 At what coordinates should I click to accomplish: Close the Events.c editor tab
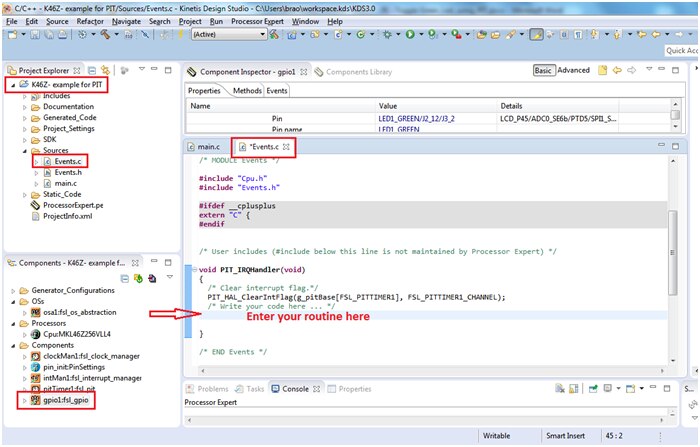tap(286, 147)
